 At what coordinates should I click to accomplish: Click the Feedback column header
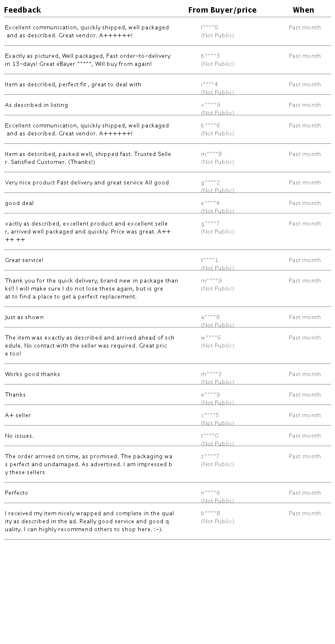click(x=23, y=10)
